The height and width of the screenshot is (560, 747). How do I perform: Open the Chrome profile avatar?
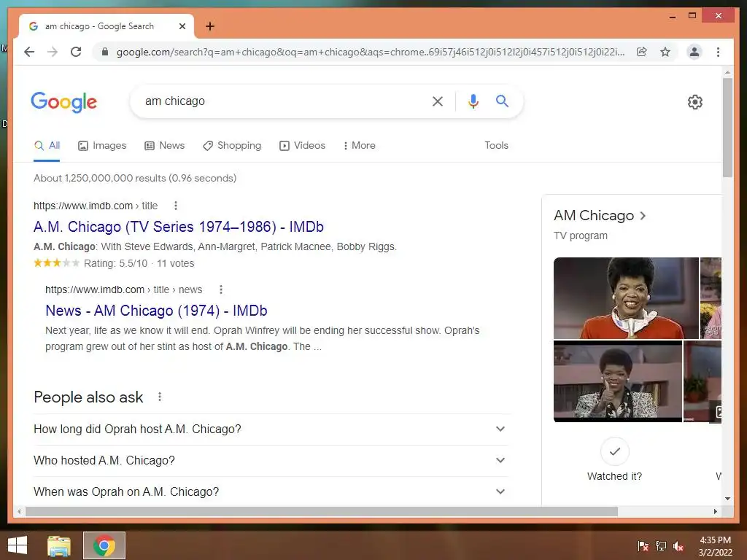click(694, 52)
